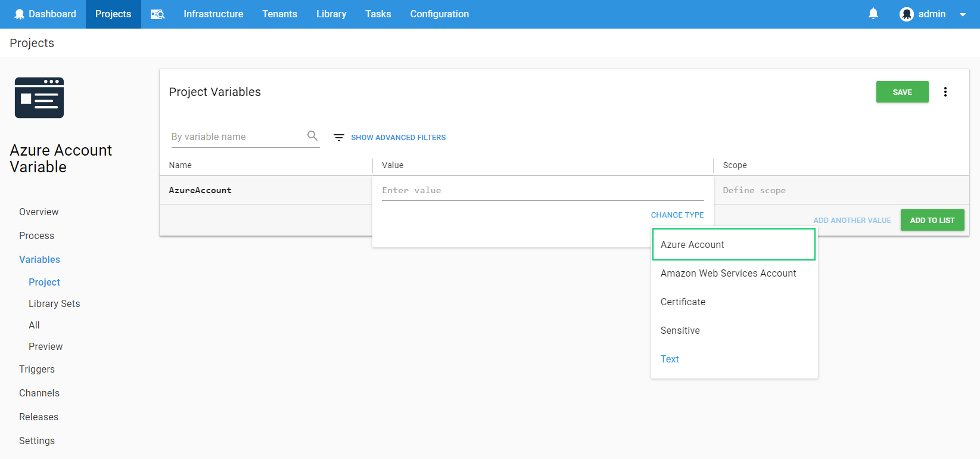Viewport: 980px width, 459px height.
Task: Click the Name column header
Action: point(180,166)
